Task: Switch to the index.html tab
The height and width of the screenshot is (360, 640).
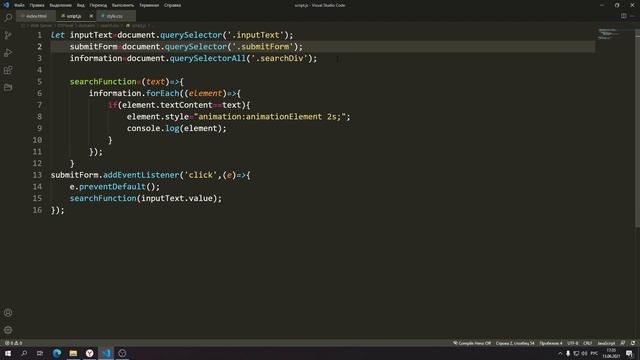Action: click(x=36, y=16)
